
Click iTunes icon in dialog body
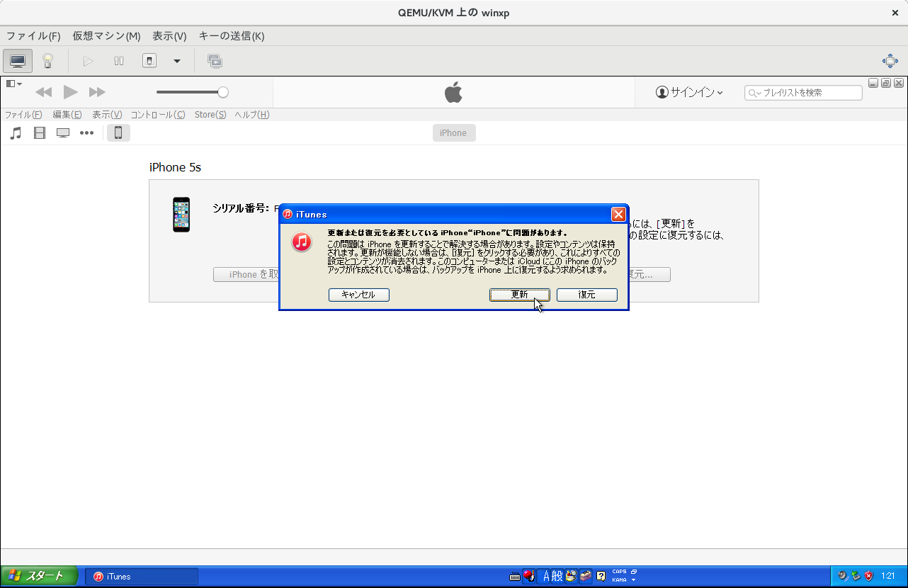coord(302,242)
